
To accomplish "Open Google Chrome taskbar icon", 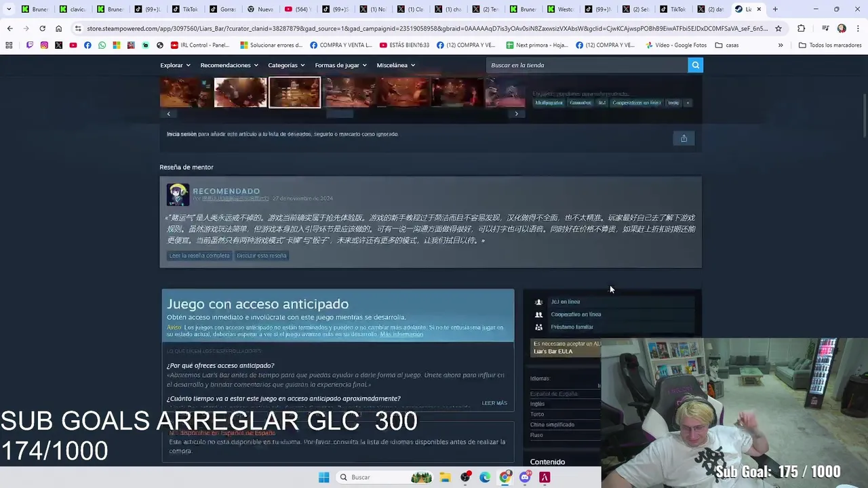I will click(505, 477).
